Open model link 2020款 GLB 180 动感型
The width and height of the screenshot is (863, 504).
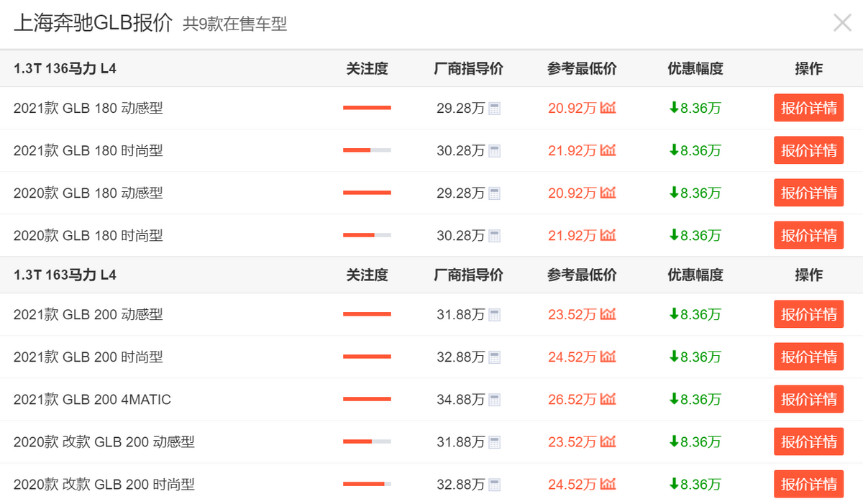coord(88,193)
